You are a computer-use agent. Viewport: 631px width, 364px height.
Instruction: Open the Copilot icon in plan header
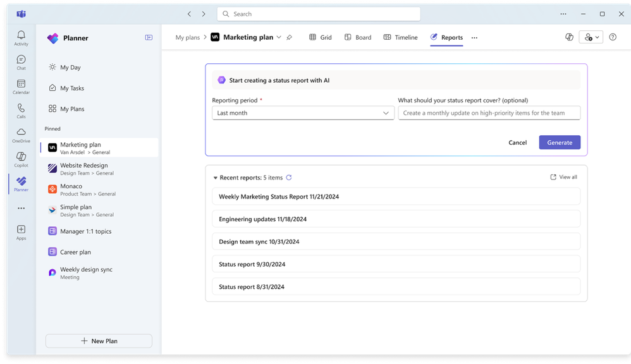pos(569,37)
